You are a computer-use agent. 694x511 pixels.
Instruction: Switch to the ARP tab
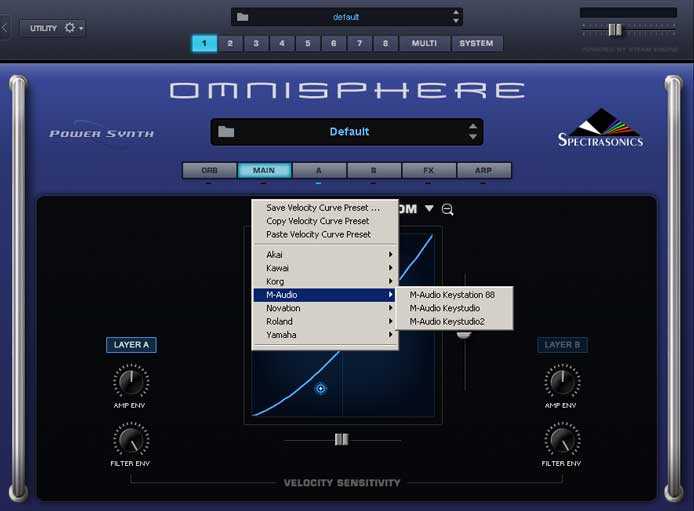[x=484, y=170]
